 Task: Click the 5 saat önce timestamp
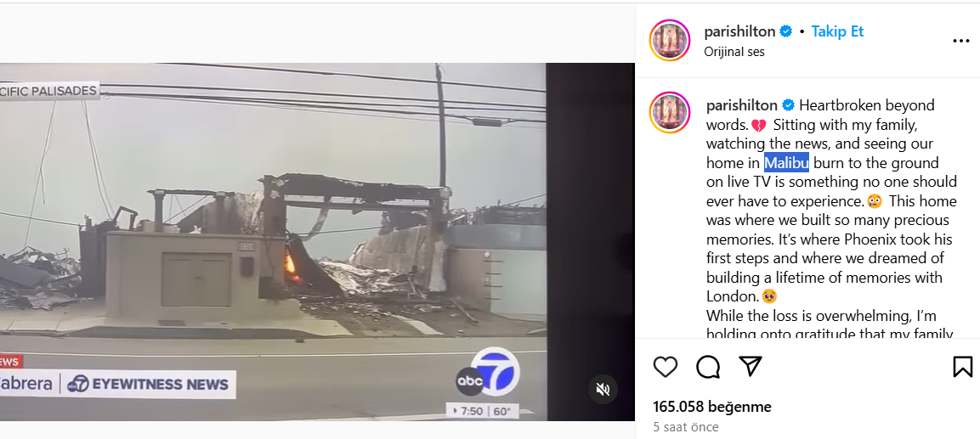pos(686,427)
